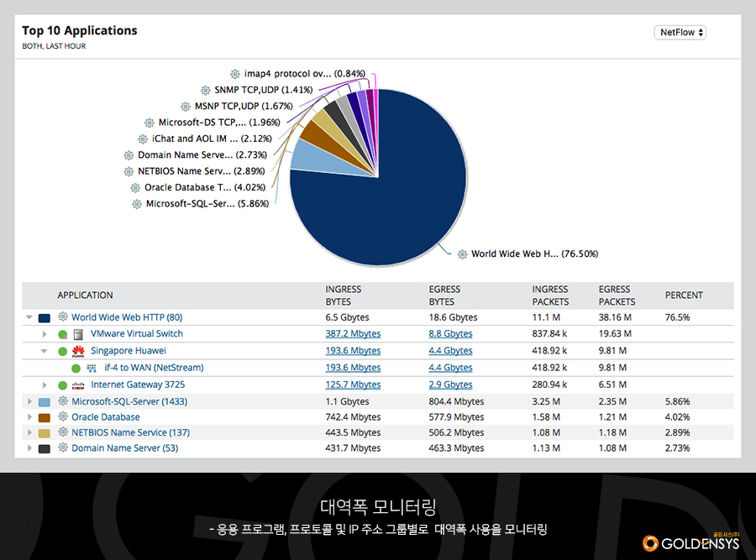The image size is (756, 560).
Task: Expand the Microsoft-SQL-Server (1433) row
Action: click(x=29, y=401)
